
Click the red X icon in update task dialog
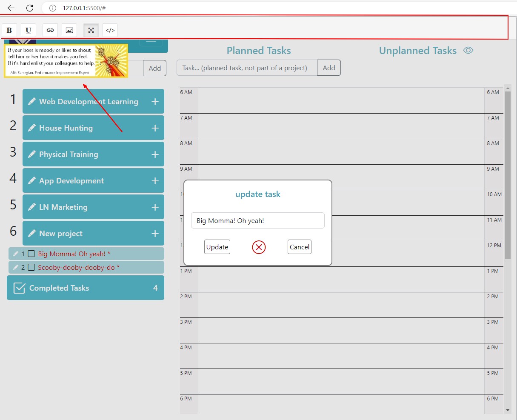259,247
